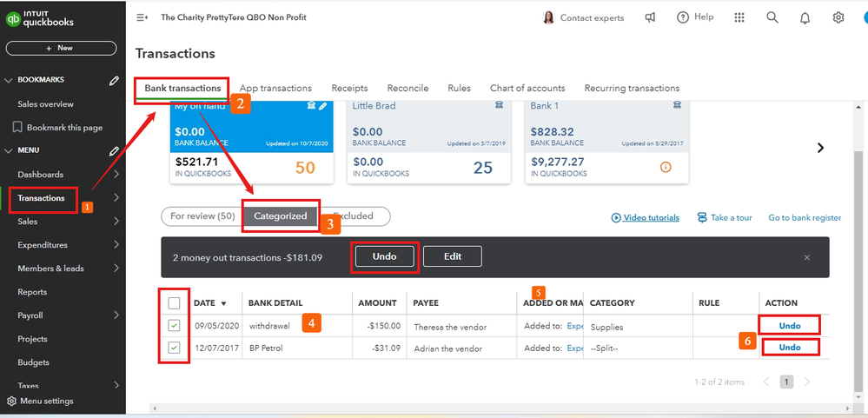
Task: Switch to the Receipts tab
Action: (x=349, y=88)
